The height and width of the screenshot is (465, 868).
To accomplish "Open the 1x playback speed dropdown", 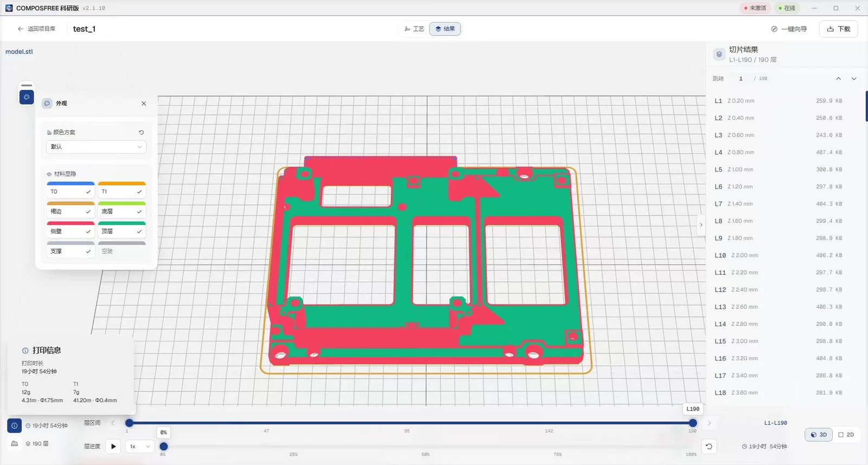I will tap(140, 447).
